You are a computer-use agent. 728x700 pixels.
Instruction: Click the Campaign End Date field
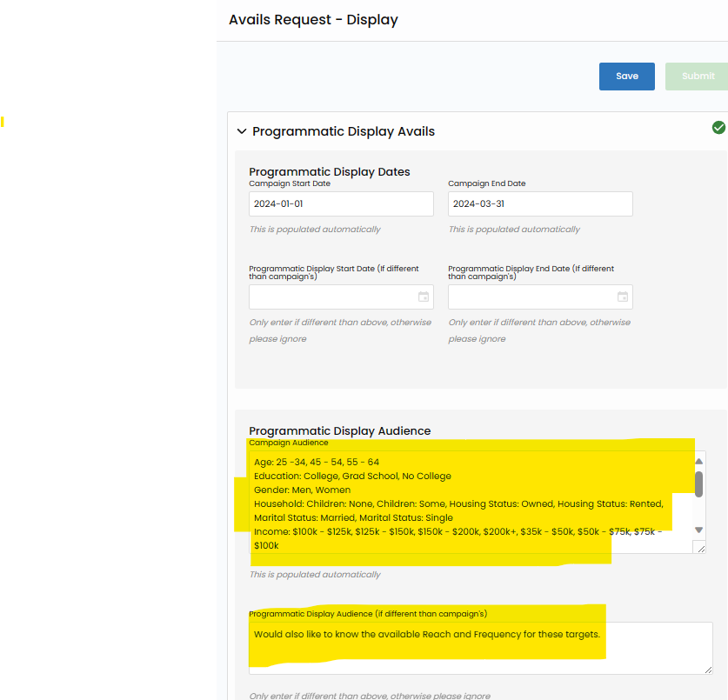tap(540, 204)
